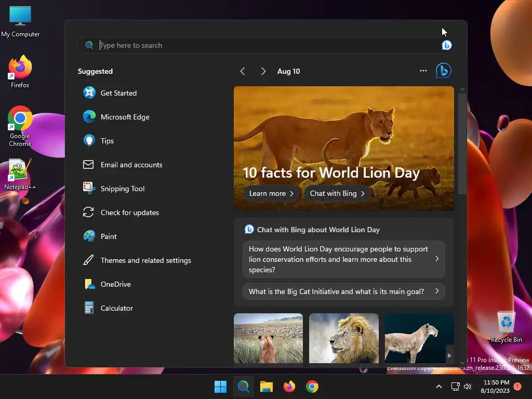This screenshot has height=399, width=532.
Task: Click the Search icon in the taskbar
Action: point(243,387)
